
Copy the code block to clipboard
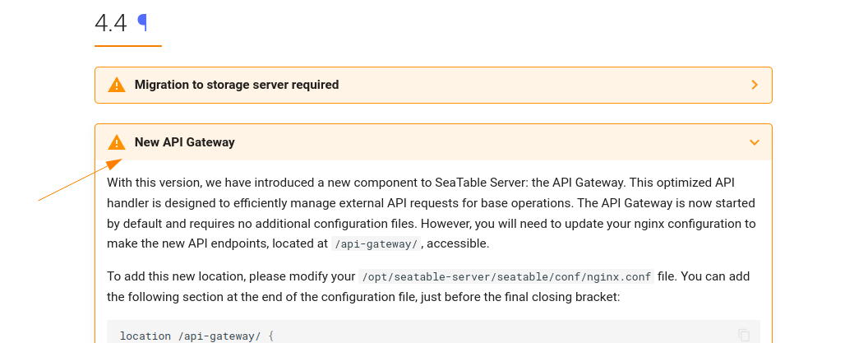pos(744,335)
